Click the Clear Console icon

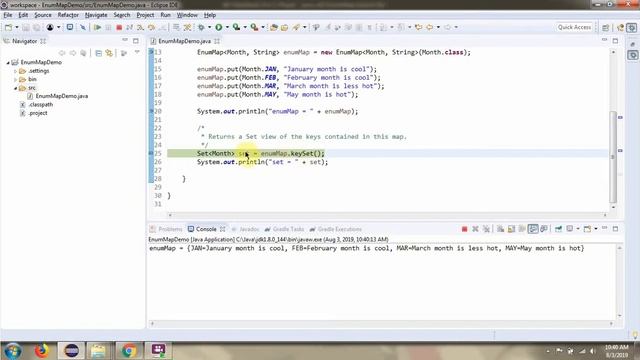(500, 229)
